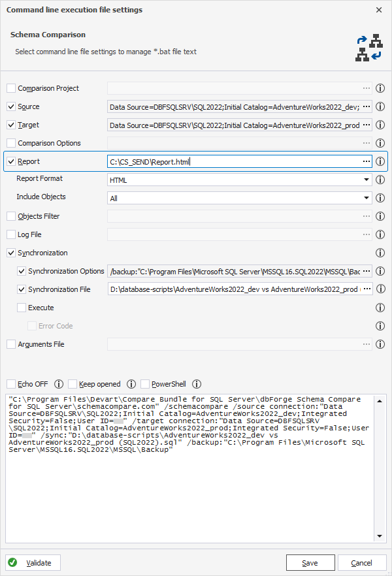
Task: Enable the Comparison Project checkbox
Action: pos(11,88)
